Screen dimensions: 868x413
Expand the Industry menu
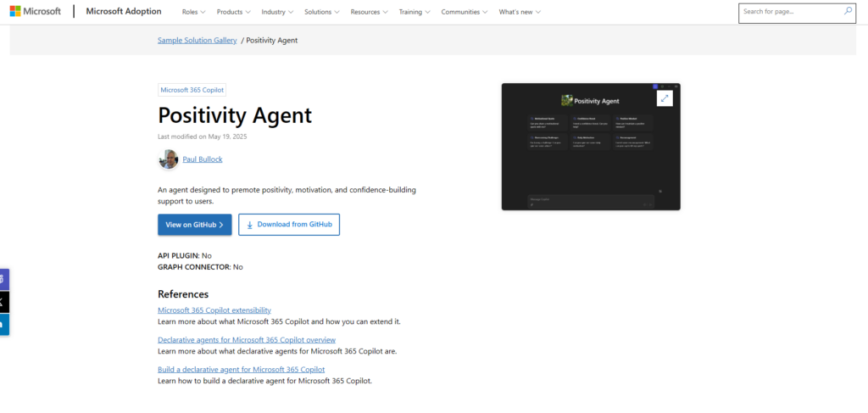point(277,12)
